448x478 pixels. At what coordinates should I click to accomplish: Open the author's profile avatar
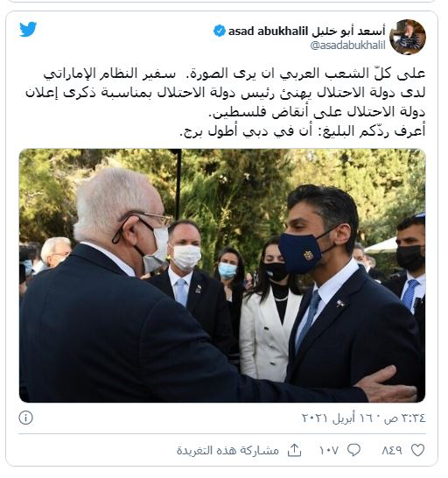[408, 37]
